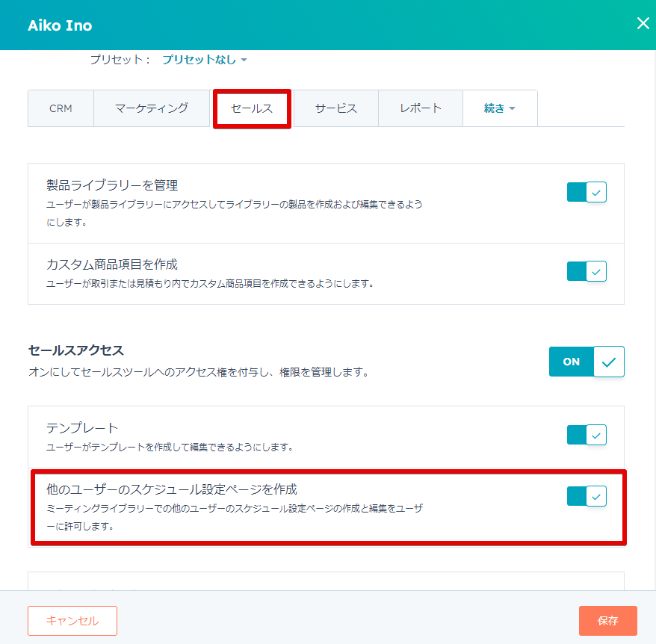Click the キャンセル button
The height and width of the screenshot is (644, 656).
(72, 621)
